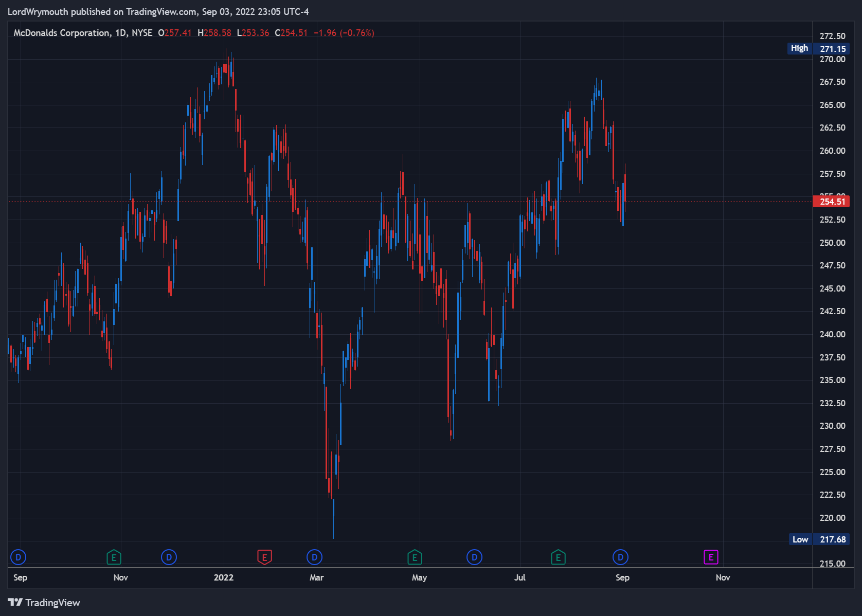Click the 252.50 price axis label
Viewport: 862px width, 616px height.
tap(832, 220)
